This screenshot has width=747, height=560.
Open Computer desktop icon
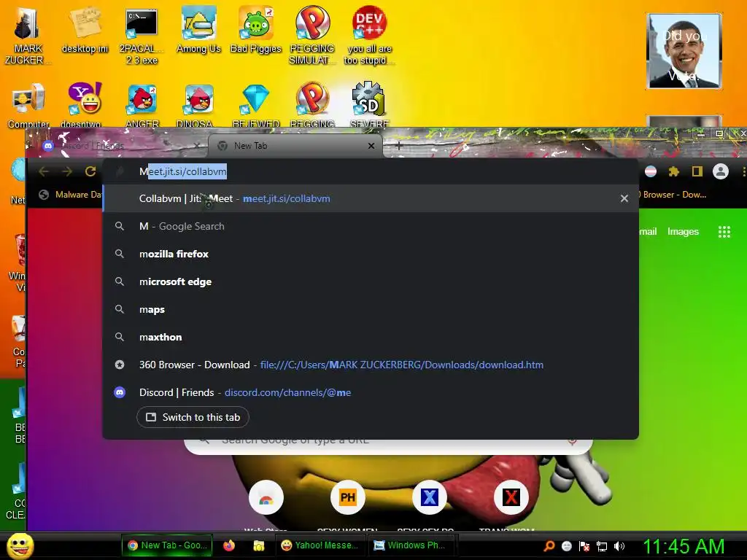click(28, 105)
